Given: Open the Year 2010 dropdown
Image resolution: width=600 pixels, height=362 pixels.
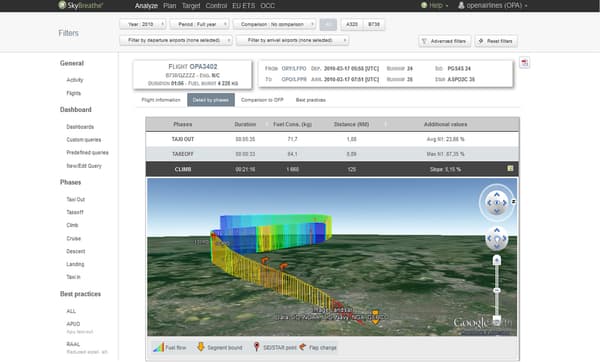Looking at the screenshot, I should [x=143, y=24].
